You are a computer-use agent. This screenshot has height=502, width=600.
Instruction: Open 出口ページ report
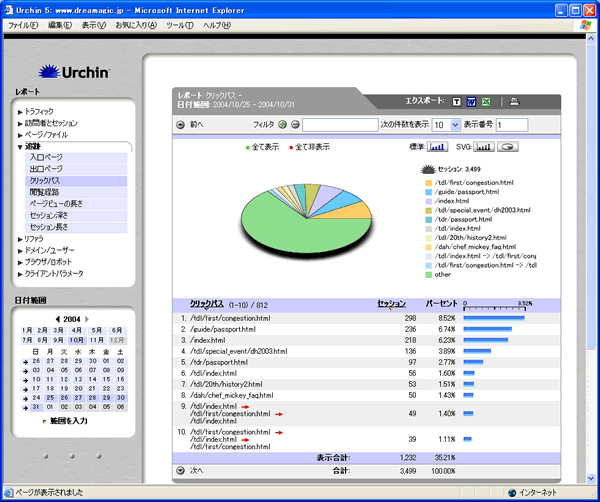[76, 169]
